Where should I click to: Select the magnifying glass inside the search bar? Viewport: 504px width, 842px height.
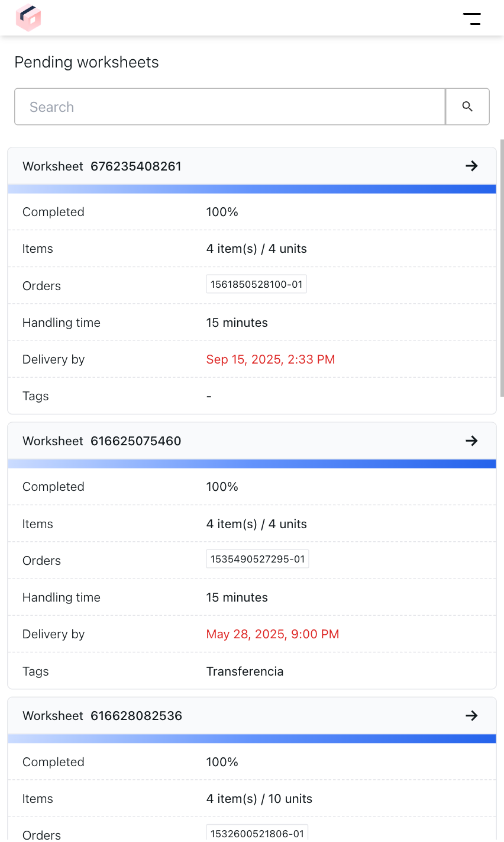pos(467,107)
